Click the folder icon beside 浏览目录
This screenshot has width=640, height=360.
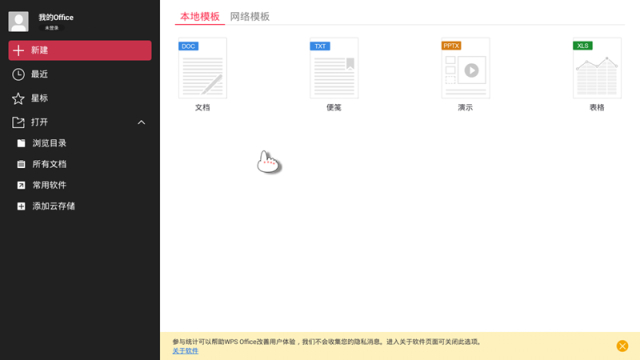(x=21, y=143)
